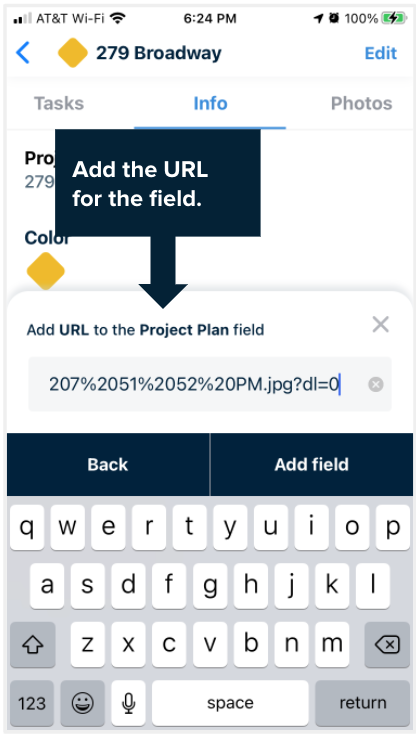Tap the microphone dictation key
Viewport: 416px width, 736px height.
[x=128, y=703]
